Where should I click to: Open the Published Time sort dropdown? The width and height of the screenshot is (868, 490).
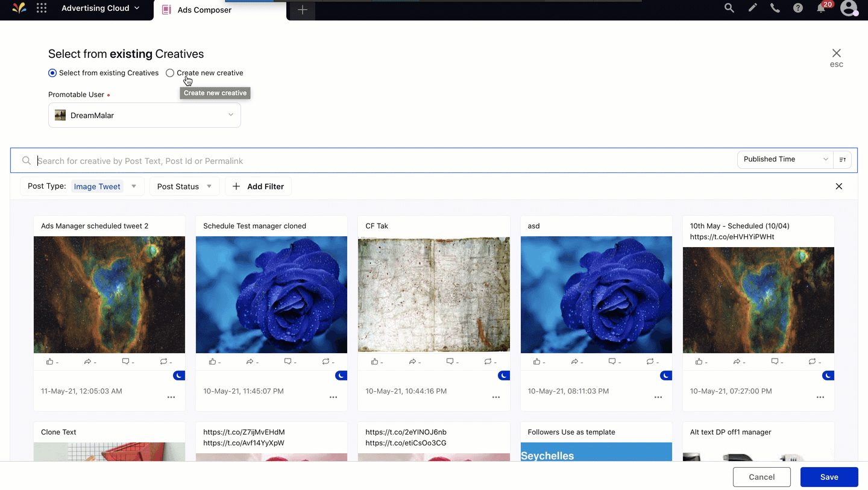(785, 159)
